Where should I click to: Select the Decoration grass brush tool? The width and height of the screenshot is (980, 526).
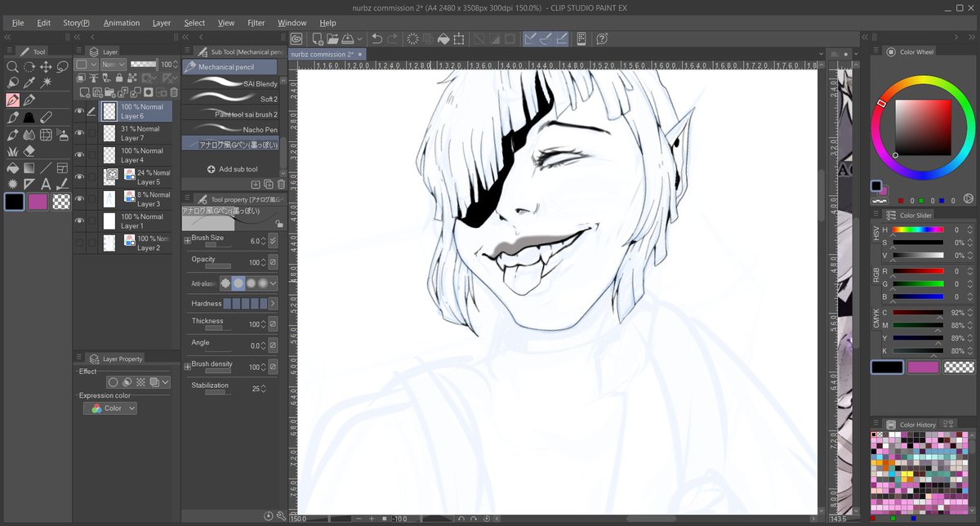coord(12,151)
